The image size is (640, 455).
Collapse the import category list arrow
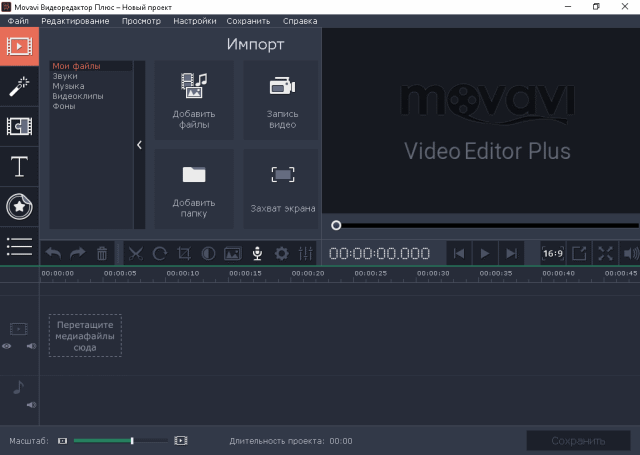tap(139, 144)
